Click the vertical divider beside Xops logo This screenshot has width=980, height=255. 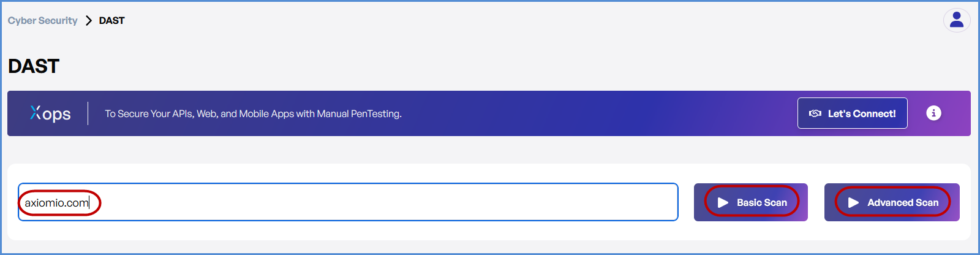pos(88,113)
